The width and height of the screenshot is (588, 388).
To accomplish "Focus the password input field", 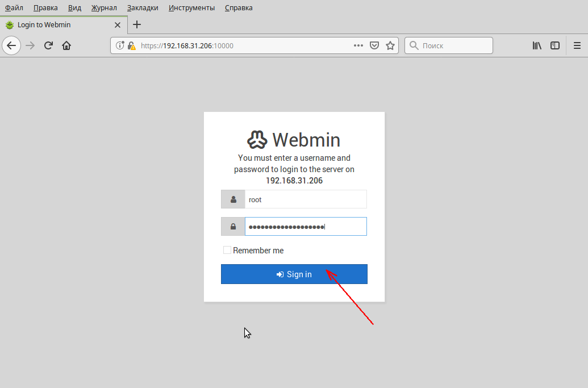I will coord(306,227).
